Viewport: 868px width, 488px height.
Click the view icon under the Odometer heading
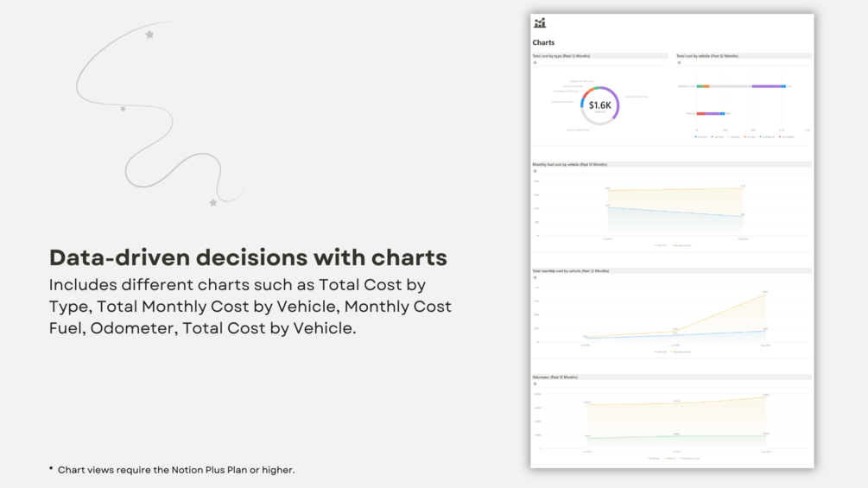pos(535,384)
